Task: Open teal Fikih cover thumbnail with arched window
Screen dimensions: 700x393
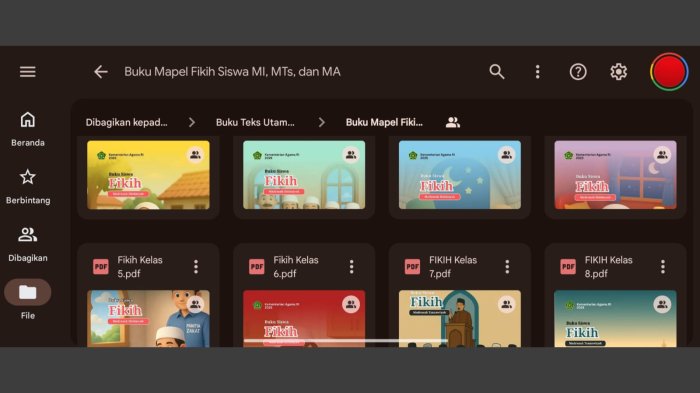Action: [x=304, y=175]
